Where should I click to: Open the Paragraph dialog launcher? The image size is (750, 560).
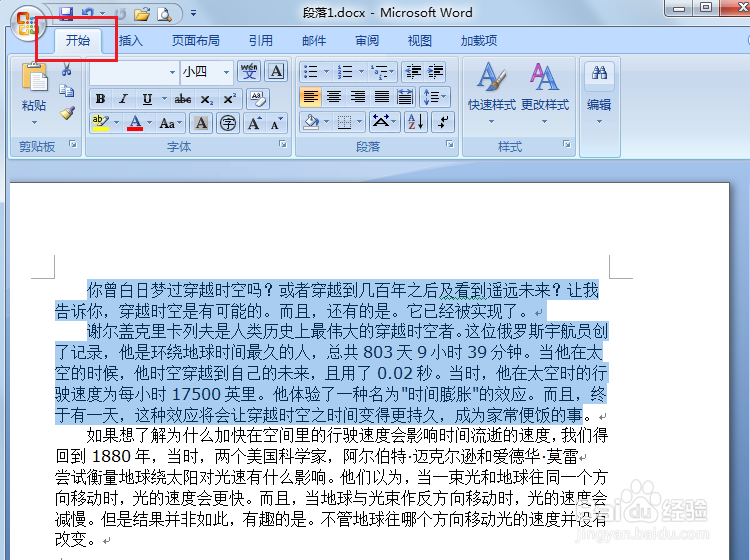450,144
